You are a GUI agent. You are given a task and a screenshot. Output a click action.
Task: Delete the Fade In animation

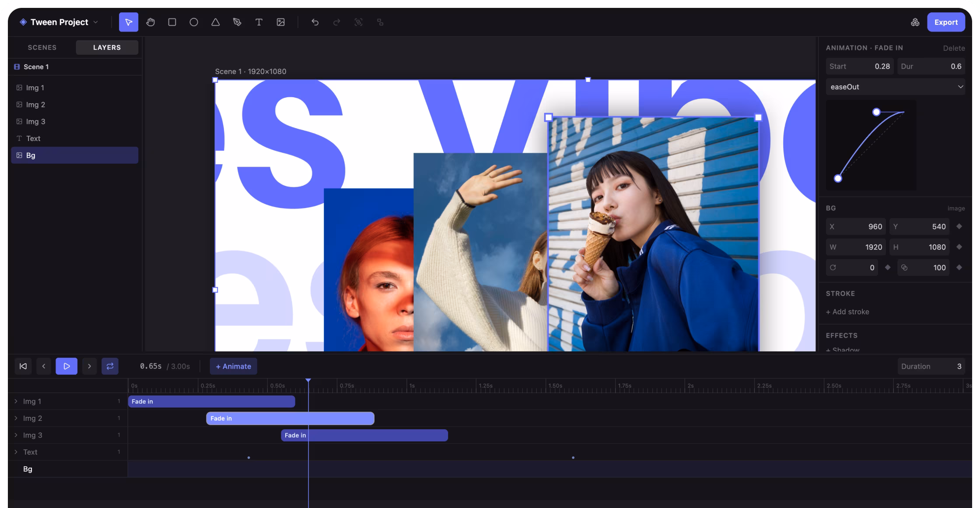click(954, 48)
